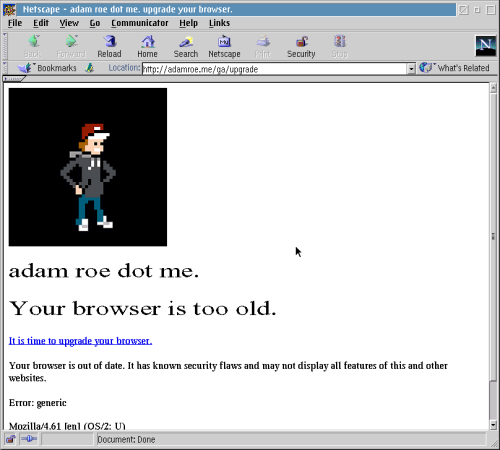500x450 pixels.
Task: Reload the current page
Action: point(109,47)
